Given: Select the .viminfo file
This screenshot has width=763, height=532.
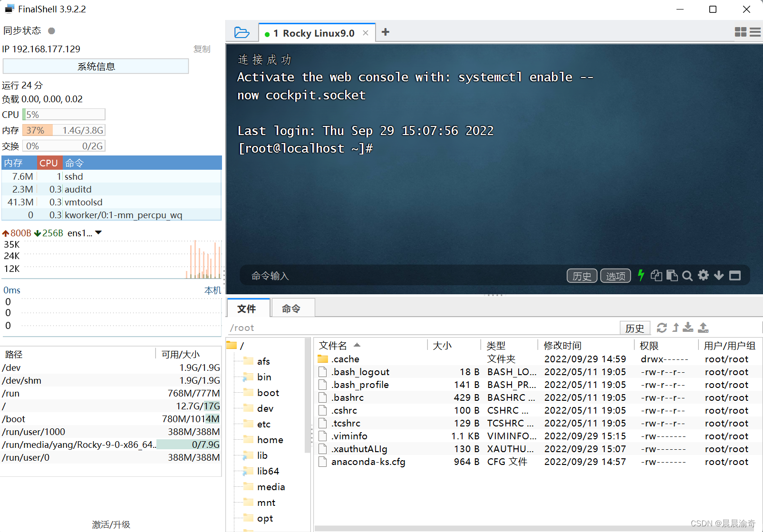Looking at the screenshot, I should click(537, 436).
